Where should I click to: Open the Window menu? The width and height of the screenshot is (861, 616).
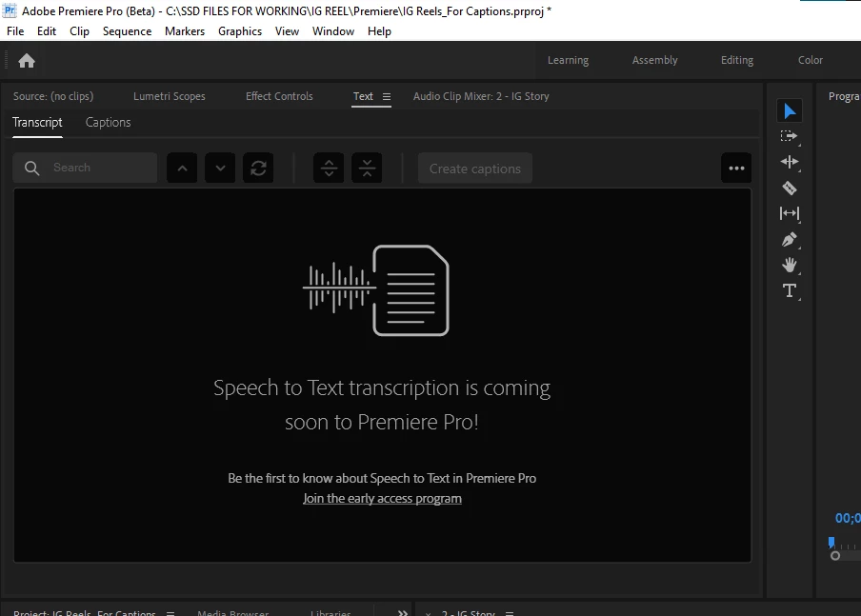click(333, 31)
